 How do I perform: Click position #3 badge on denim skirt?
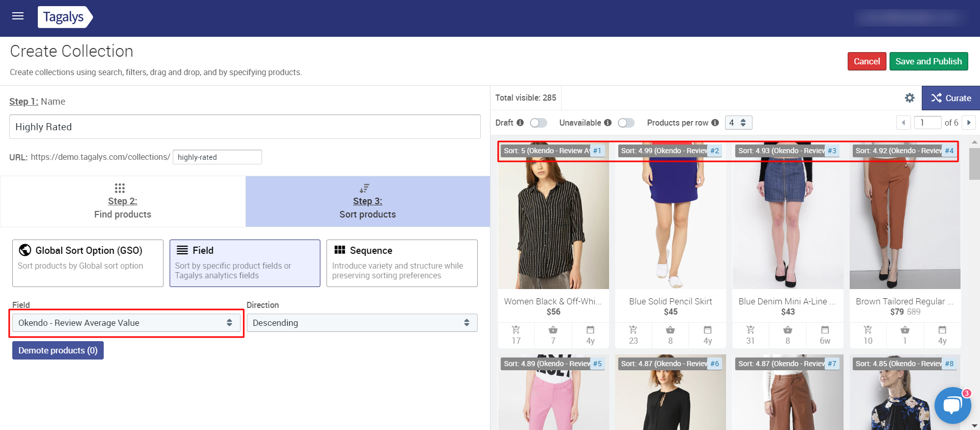[832, 151]
